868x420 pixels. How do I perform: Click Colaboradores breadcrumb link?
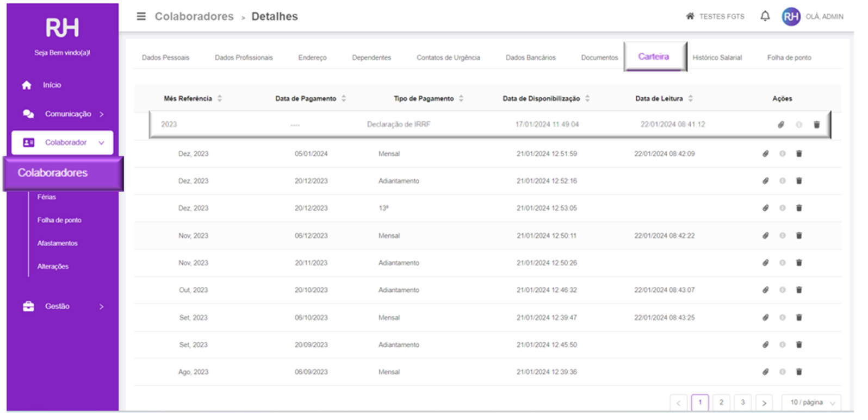pos(194,16)
